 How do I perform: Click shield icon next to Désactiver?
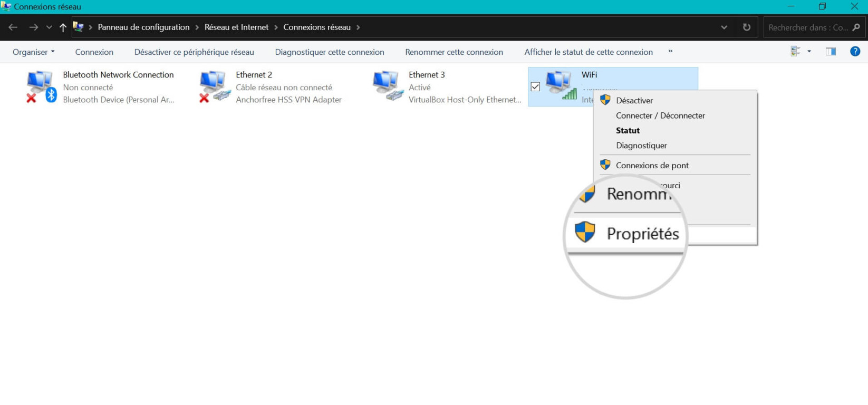tap(605, 100)
